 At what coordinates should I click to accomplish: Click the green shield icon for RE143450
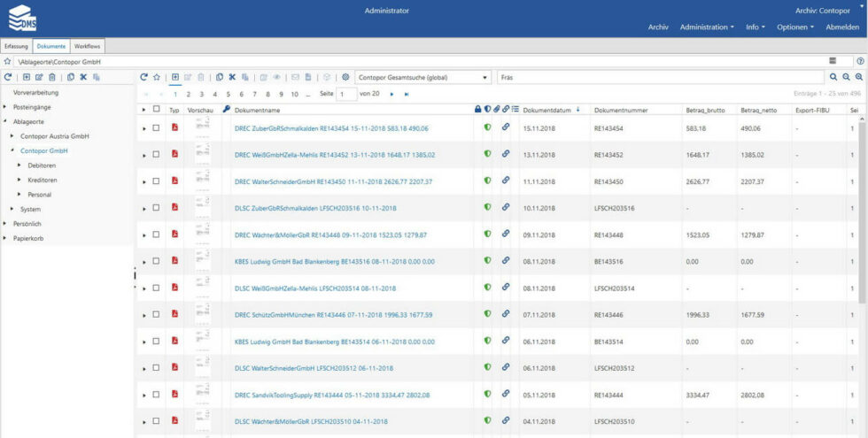(486, 181)
